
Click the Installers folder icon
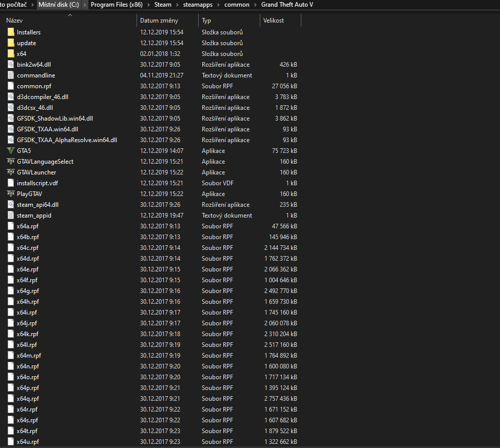pos(11,32)
